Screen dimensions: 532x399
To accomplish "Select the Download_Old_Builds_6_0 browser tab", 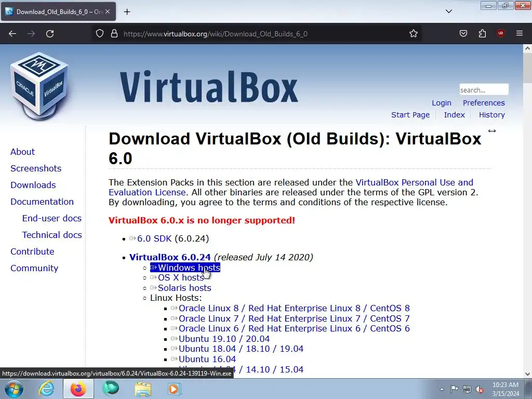I will click(58, 11).
